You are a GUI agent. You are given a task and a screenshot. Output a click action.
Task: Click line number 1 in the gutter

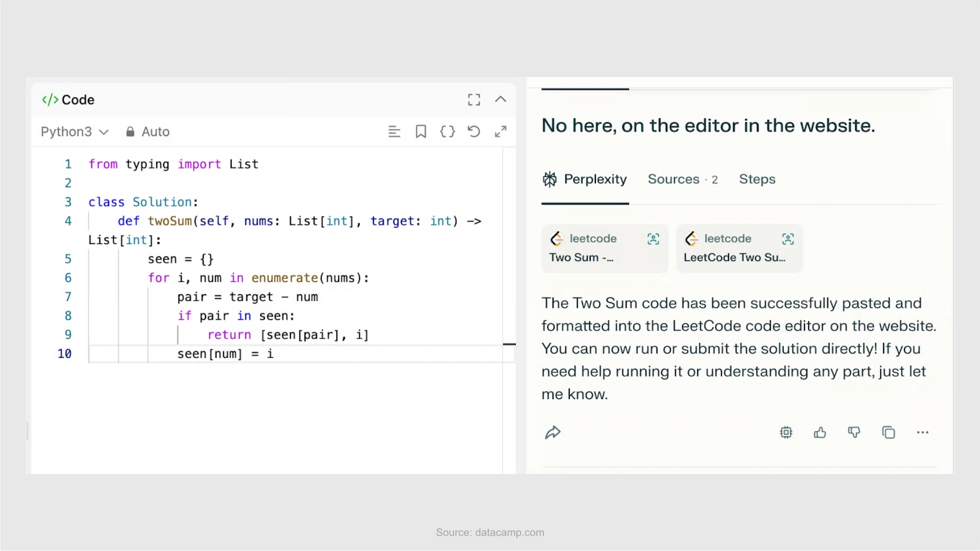point(68,165)
